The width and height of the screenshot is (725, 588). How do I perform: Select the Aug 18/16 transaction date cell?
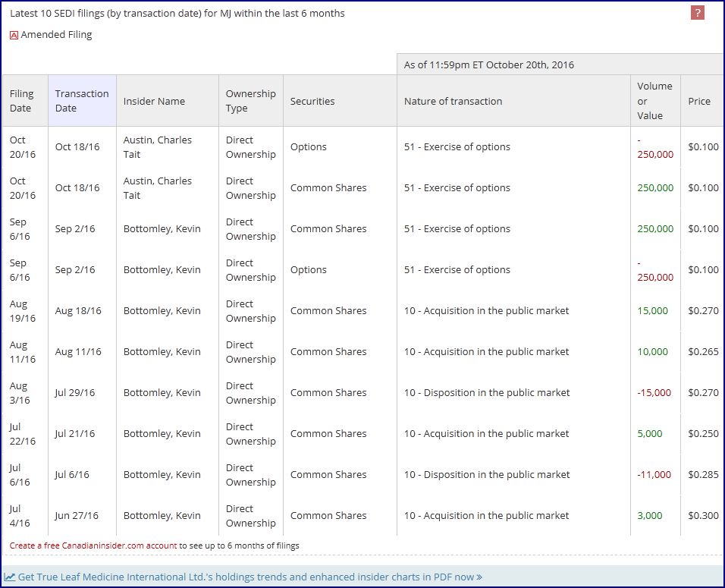point(77,310)
